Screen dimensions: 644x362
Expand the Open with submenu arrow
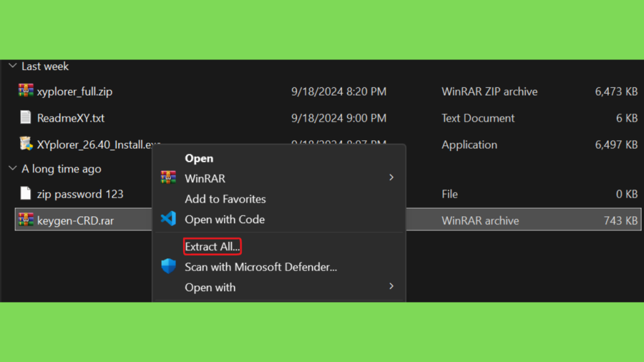(391, 287)
